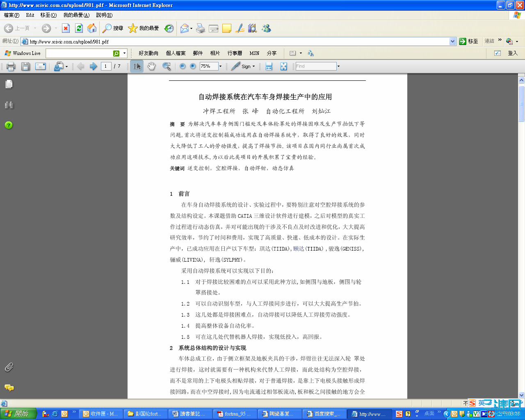Open the 檔案(F) menu
Image resolution: width=525 pixels, height=420 pixels.
point(11,15)
